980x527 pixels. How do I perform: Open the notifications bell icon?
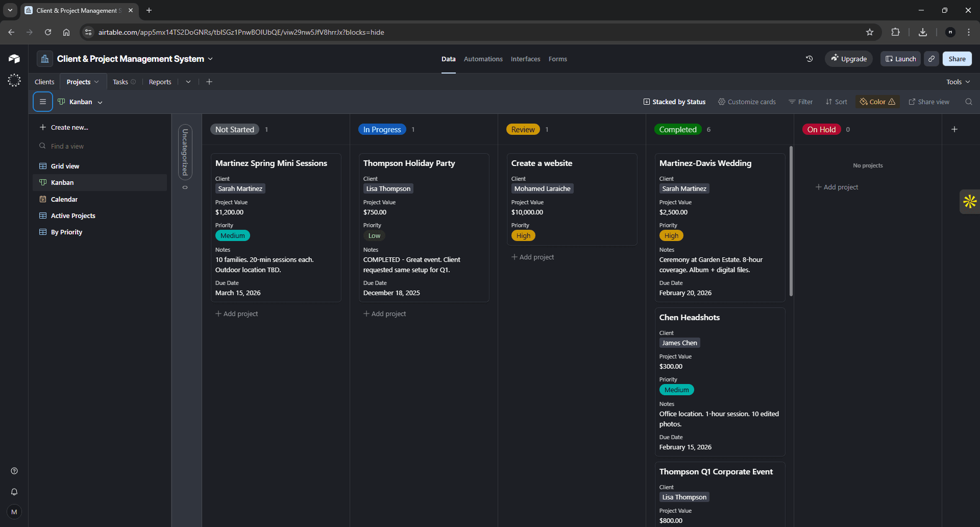14,492
